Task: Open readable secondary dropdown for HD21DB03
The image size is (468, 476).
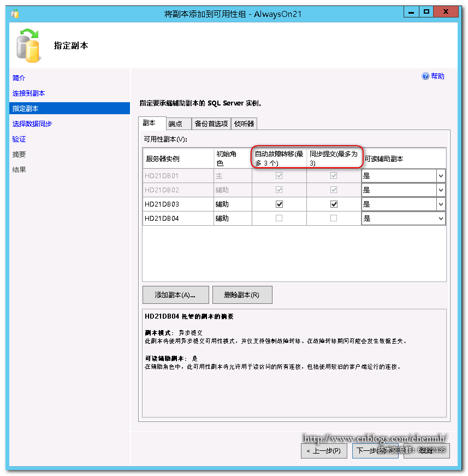Action: [x=440, y=204]
